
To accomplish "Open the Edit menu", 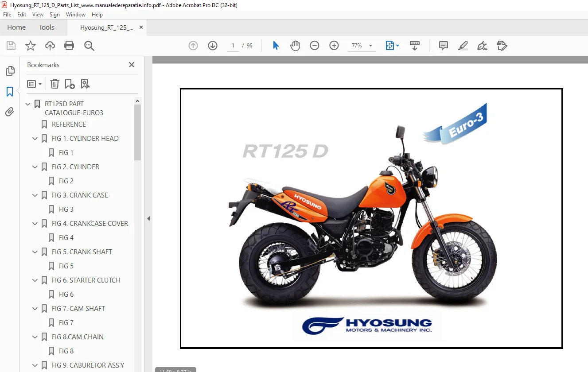I will pos(22,15).
